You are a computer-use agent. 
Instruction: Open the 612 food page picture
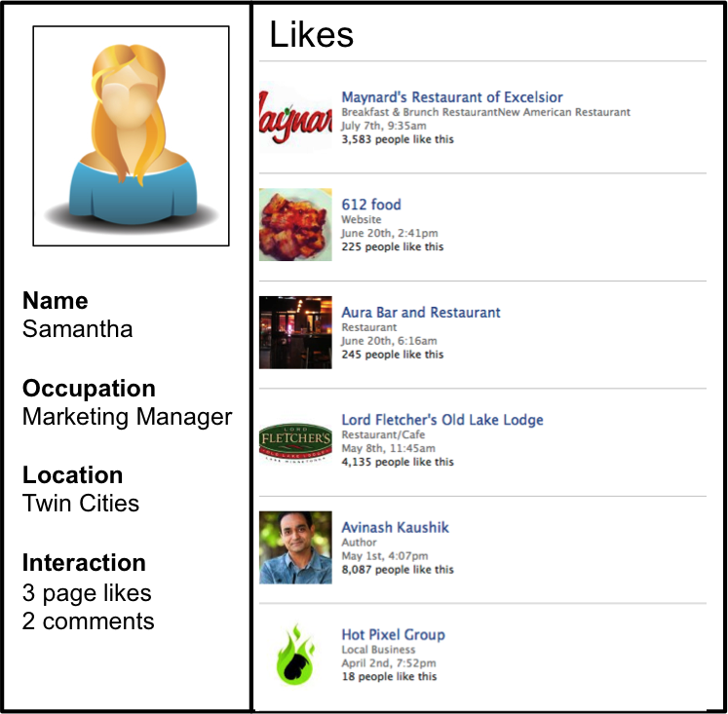[295, 225]
